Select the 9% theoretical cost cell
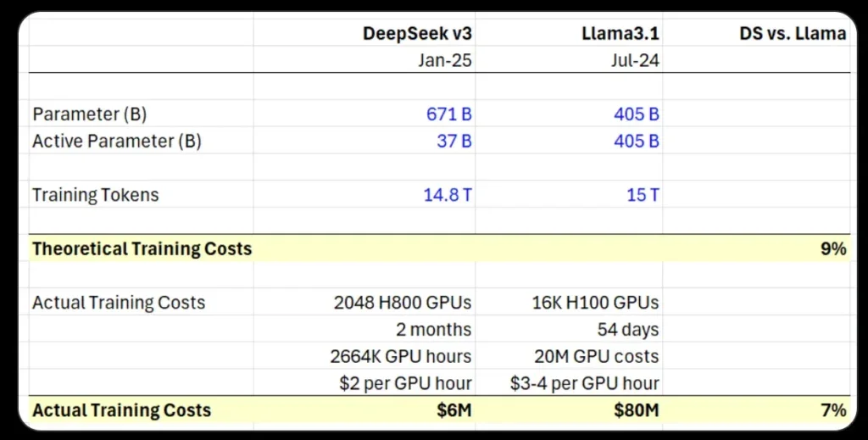This screenshot has height=440, width=868. pyautogui.click(x=832, y=249)
